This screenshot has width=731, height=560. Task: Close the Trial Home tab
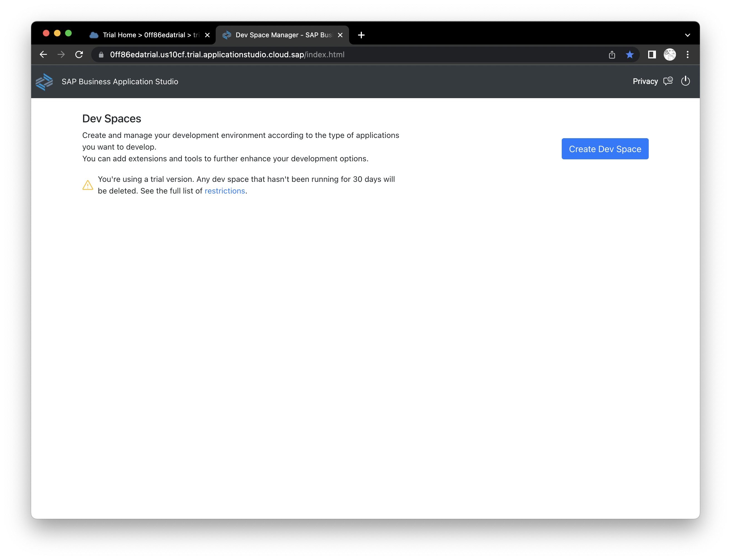[x=207, y=35]
